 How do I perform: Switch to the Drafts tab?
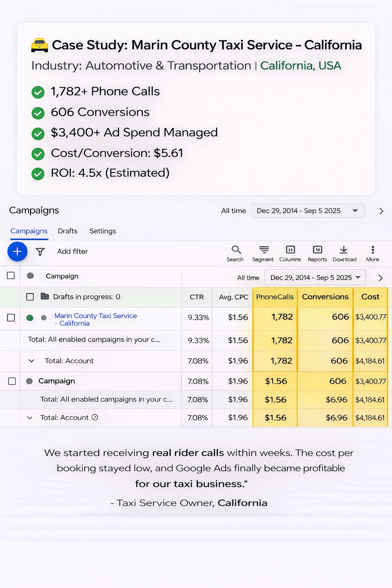(67, 231)
